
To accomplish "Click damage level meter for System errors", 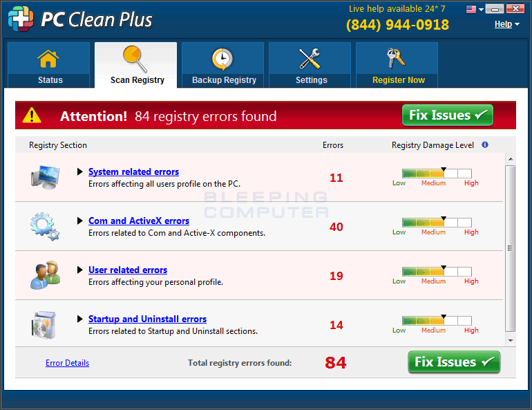I will coord(437,173).
